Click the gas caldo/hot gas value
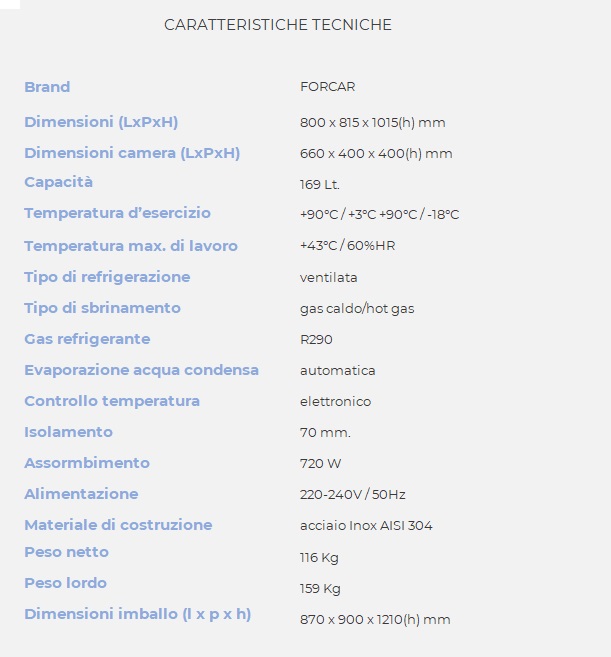The image size is (611, 657). coord(357,309)
